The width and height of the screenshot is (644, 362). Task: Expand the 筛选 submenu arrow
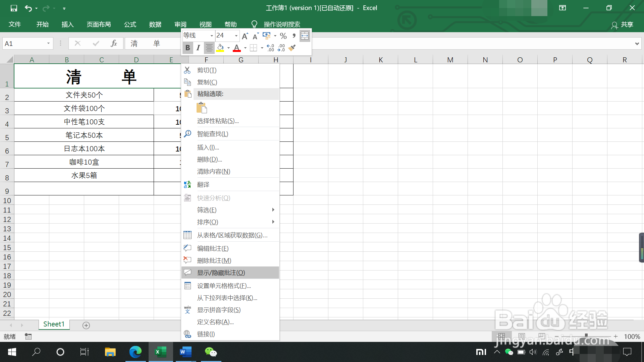[273, 210]
